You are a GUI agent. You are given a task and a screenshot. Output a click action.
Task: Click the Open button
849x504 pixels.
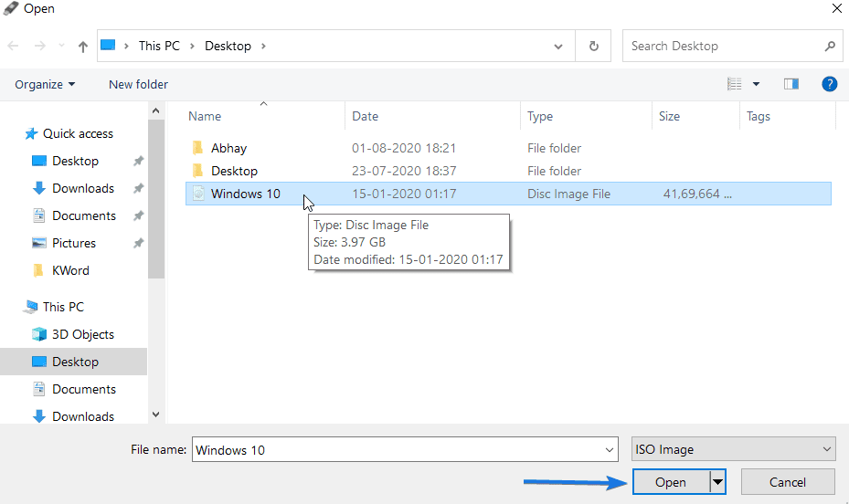tap(671, 482)
